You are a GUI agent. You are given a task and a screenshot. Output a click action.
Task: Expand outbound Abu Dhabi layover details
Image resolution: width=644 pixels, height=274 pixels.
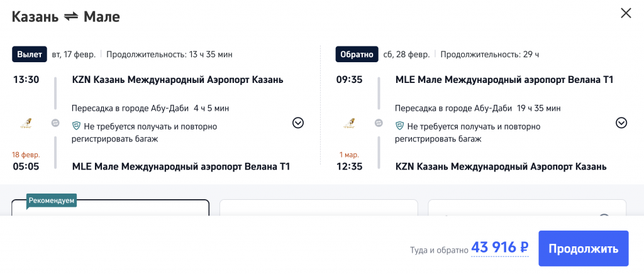click(298, 123)
